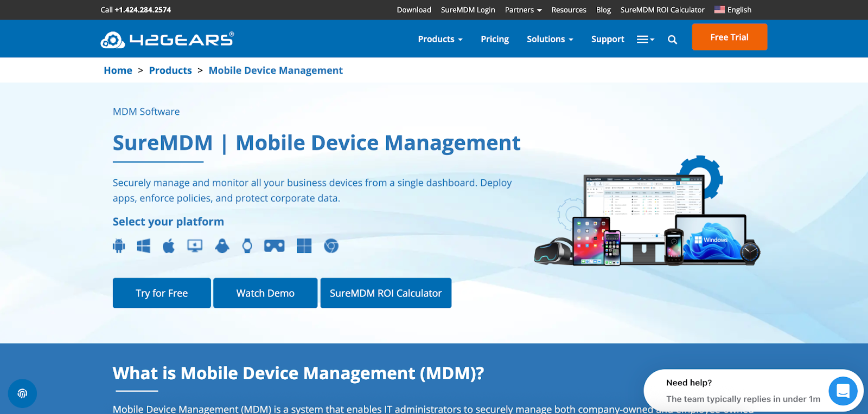868x414 pixels.
Task: Click the Try for Free button
Action: (162, 293)
